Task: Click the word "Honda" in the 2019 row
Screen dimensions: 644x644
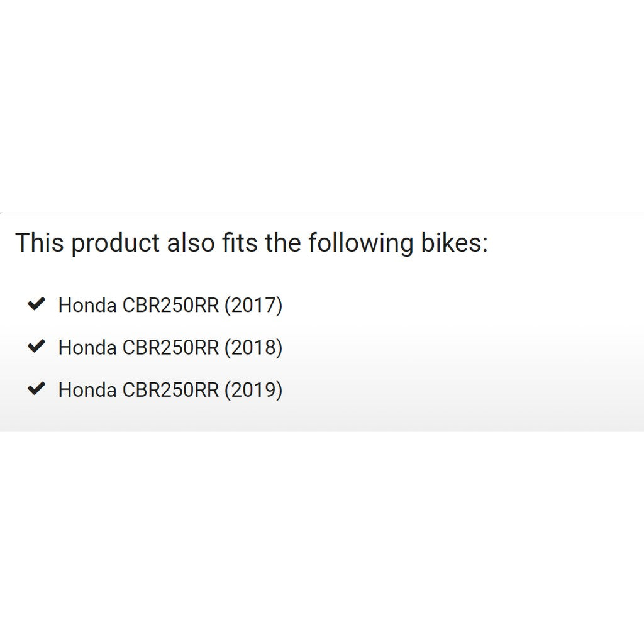Action: (x=87, y=391)
